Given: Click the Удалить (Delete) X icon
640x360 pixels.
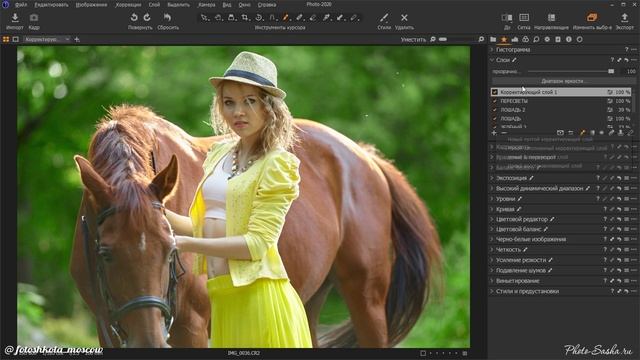Looking at the screenshot, I should (404, 18).
